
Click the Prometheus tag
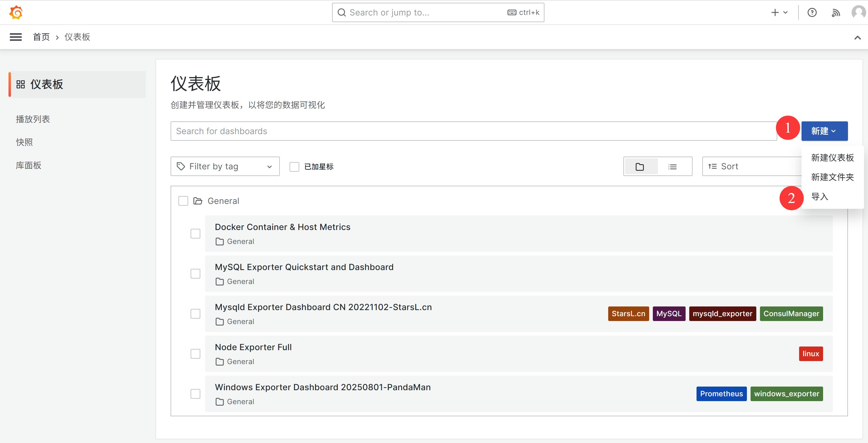[x=721, y=394]
